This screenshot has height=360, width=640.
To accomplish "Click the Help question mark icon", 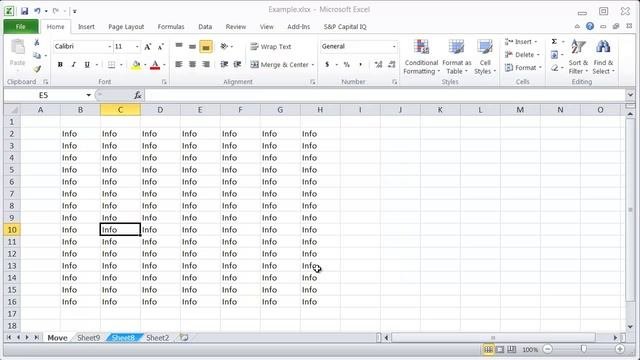I will 590,26.
